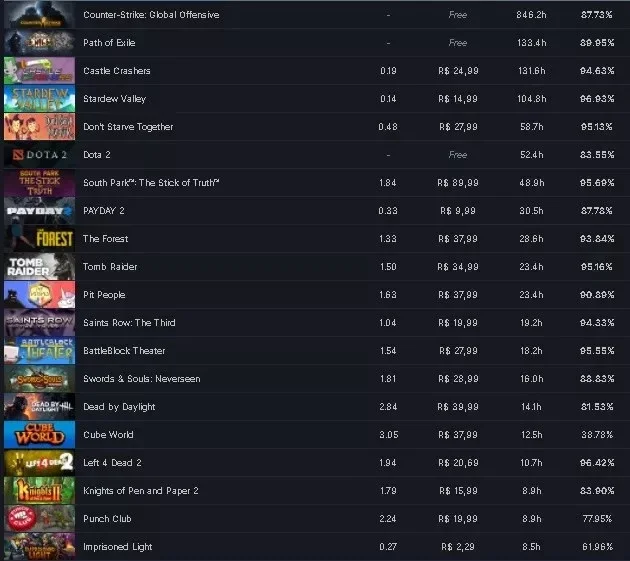This screenshot has width=630, height=561.
Task: Select BattleBlock Theater's 95.55% rating
Action: coord(597,351)
